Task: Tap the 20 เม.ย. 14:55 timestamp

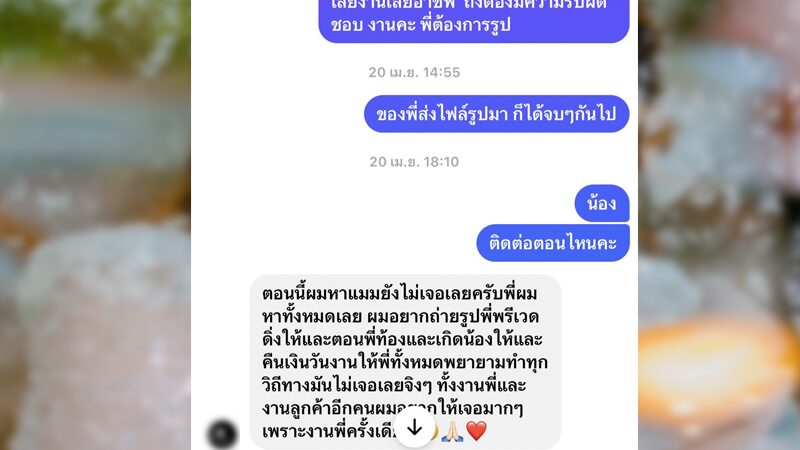Action: point(414,72)
